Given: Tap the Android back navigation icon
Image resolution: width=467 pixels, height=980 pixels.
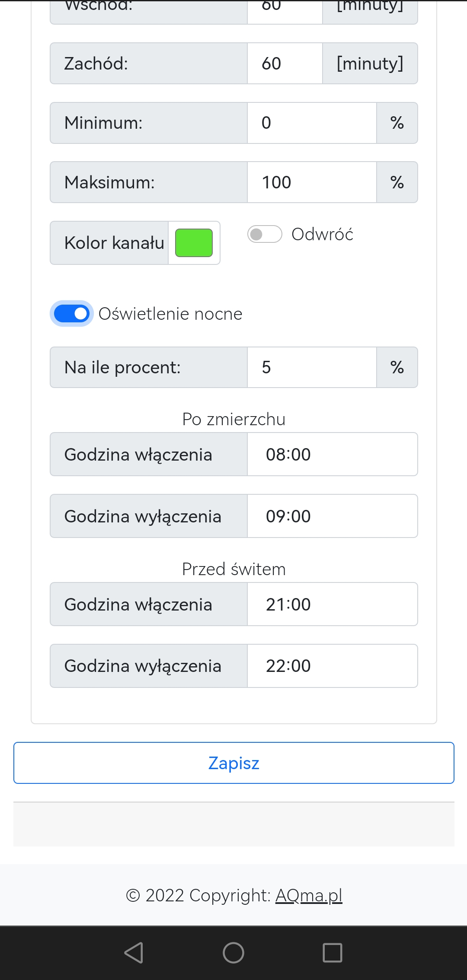Looking at the screenshot, I should point(134,952).
